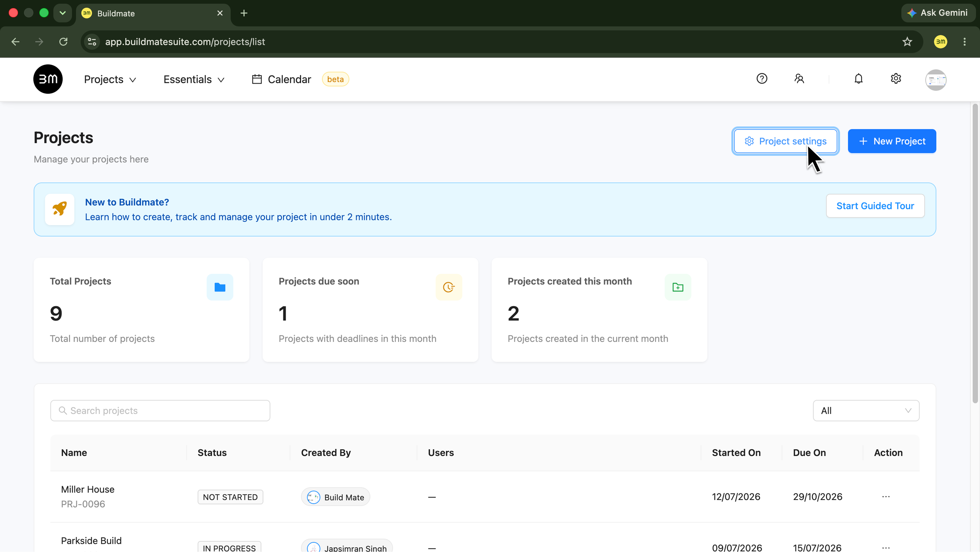Click the magnifier icon in search box
Screen dimensions: 980x552
click(x=63, y=410)
